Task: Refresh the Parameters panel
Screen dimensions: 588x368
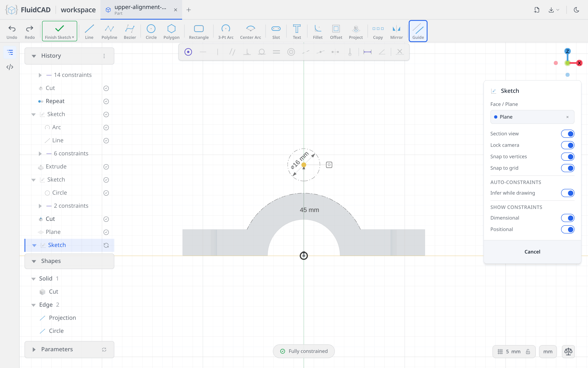Action: 104,350
